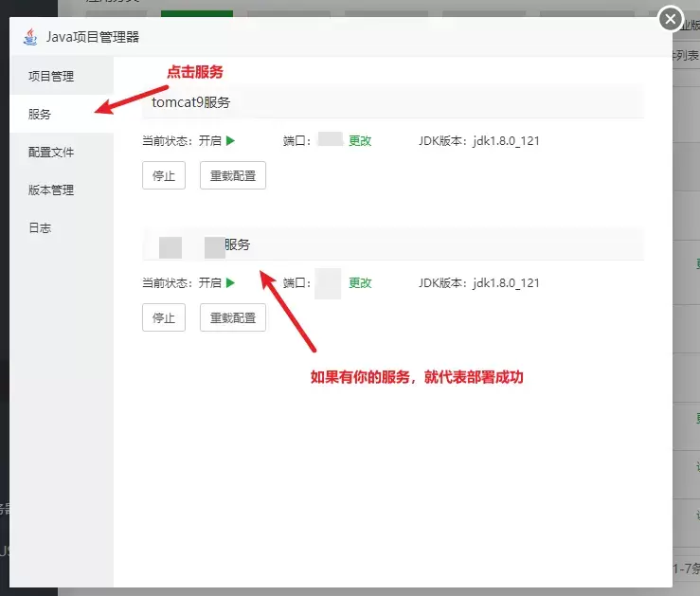Close the Java项目管理器 dialog

pos(670,19)
